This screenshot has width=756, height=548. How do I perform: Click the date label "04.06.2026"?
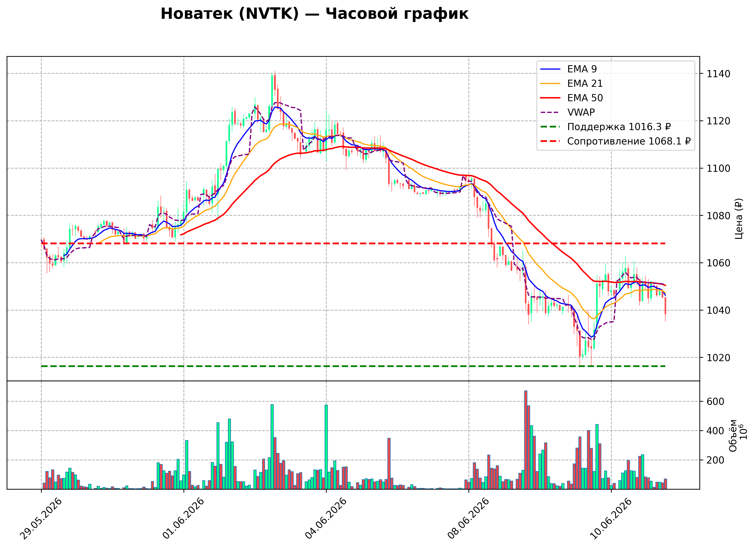point(326,519)
